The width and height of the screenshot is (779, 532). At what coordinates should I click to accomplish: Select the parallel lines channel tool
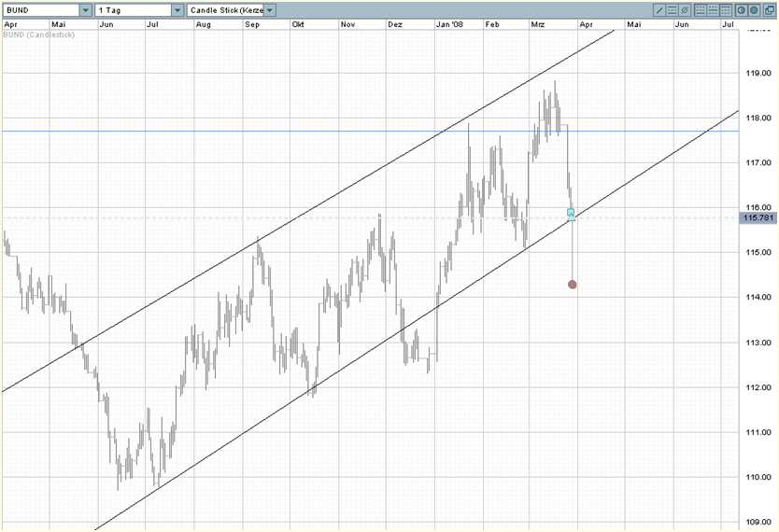click(673, 10)
